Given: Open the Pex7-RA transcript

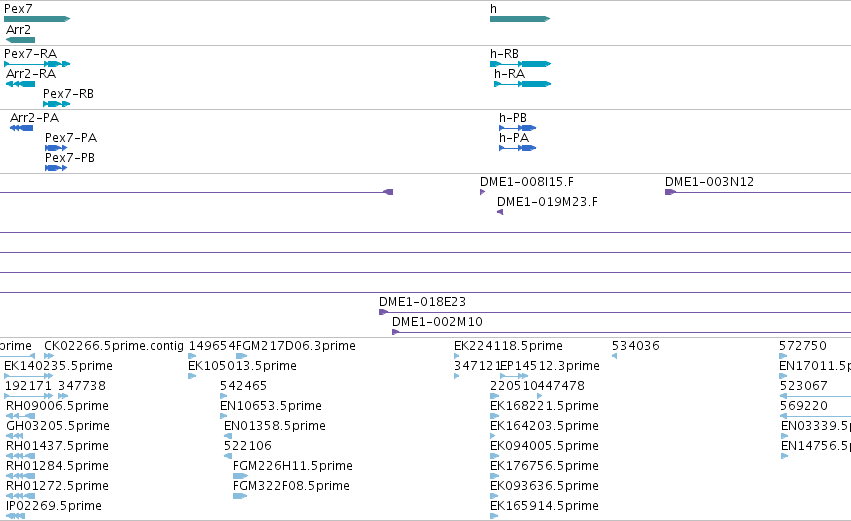Looking at the screenshot, I should coord(37,64).
